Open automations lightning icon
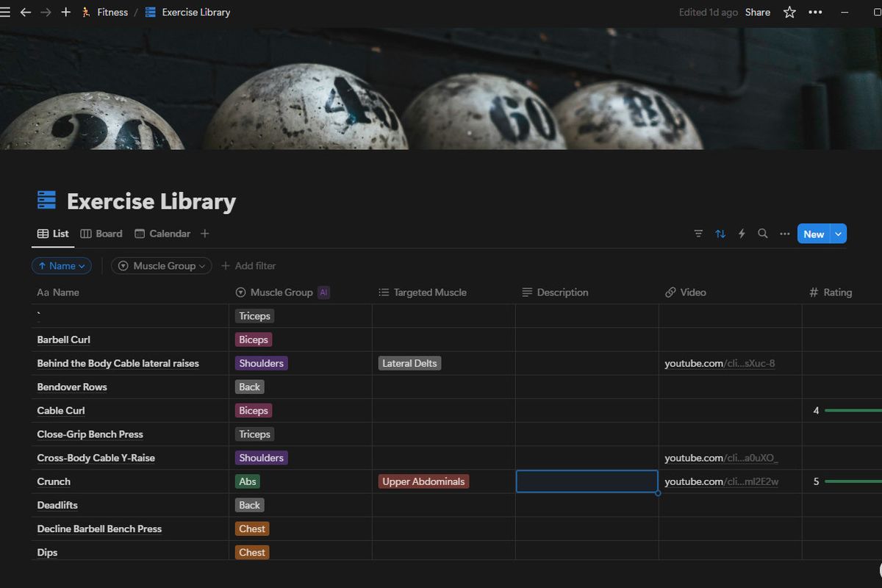Viewport: 882px width, 588px height. click(x=742, y=234)
